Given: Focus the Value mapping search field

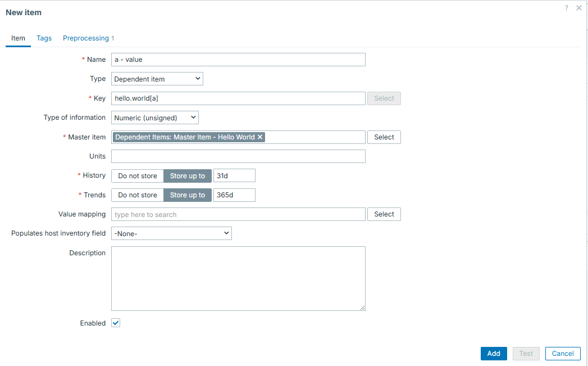Looking at the screenshot, I should [x=238, y=214].
